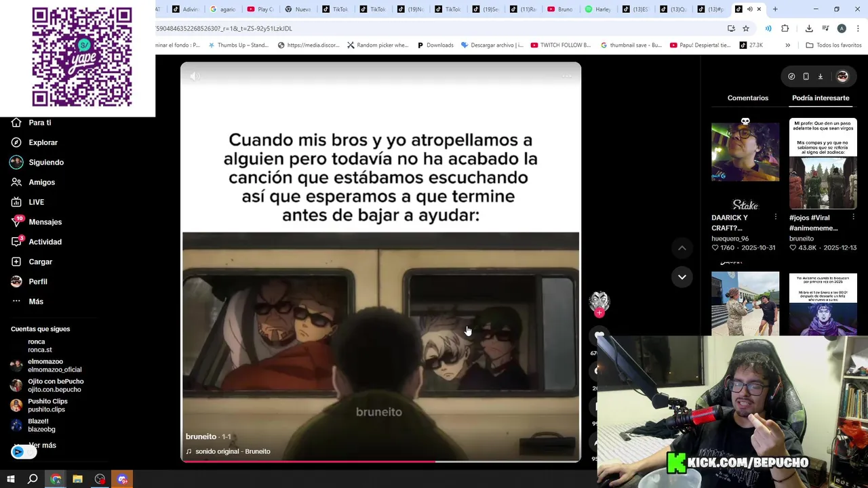Follow creator via avatar plus button
868x488 pixels.
(599, 312)
